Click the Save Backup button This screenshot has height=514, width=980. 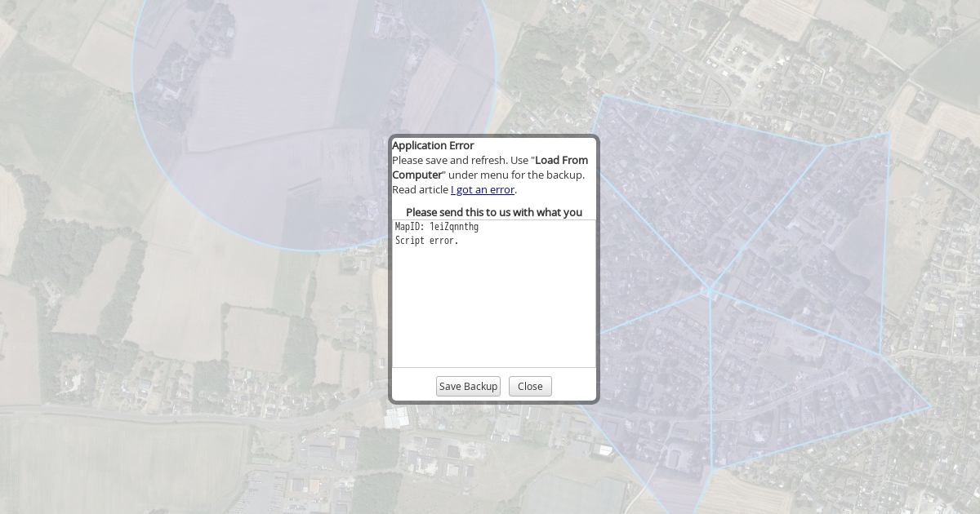[468, 387]
